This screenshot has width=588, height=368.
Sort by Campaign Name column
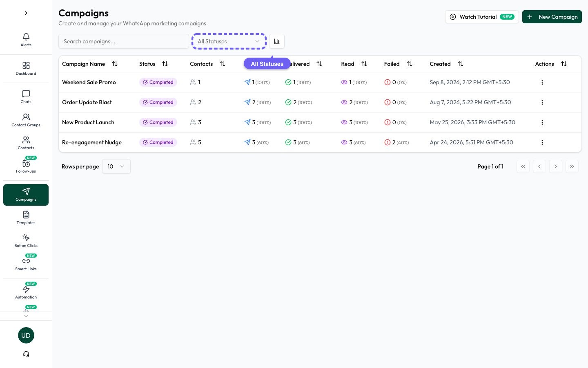[115, 64]
